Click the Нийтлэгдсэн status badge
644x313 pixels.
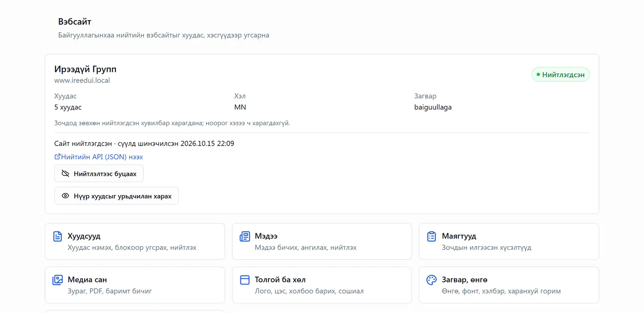point(561,74)
